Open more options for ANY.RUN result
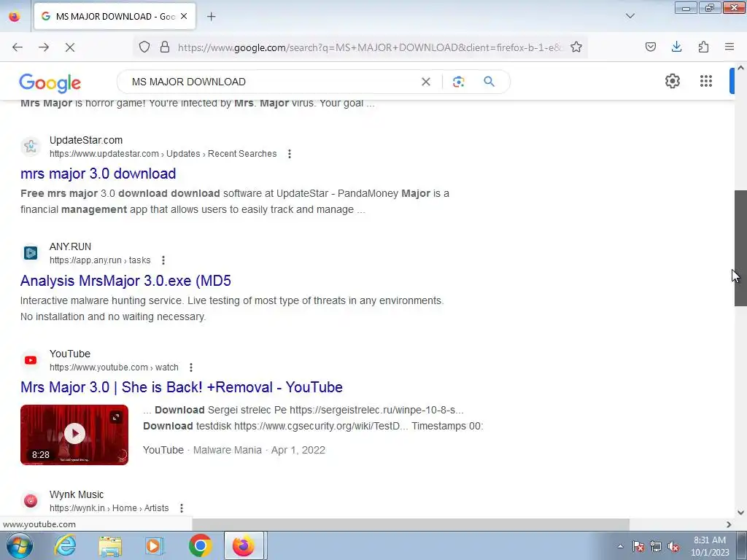Screen dimensions: 747x560 click(163, 260)
